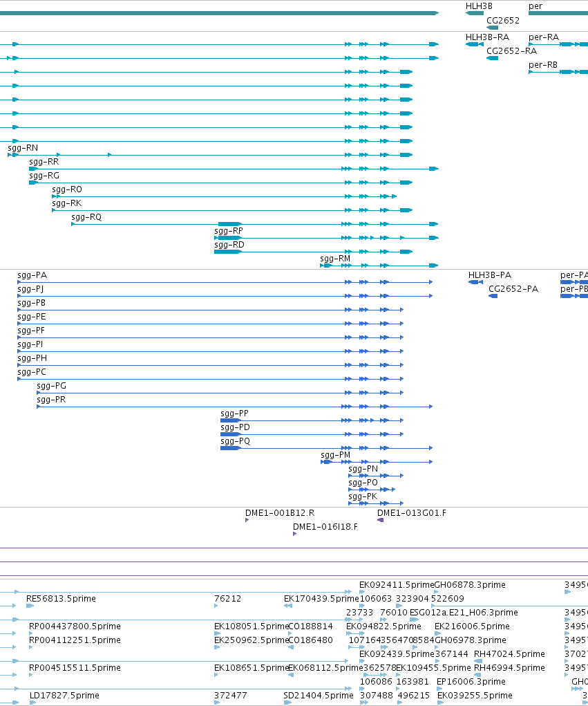Select the sgg-PN protein label

pyautogui.click(x=363, y=470)
